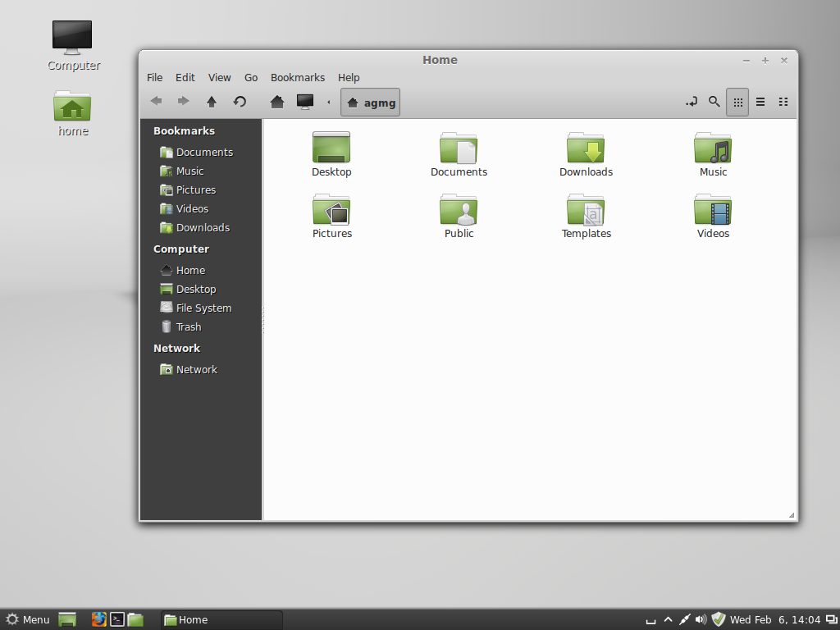The height and width of the screenshot is (630, 840).
Task: Open the Bookmarks menu
Action: coord(298,78)
